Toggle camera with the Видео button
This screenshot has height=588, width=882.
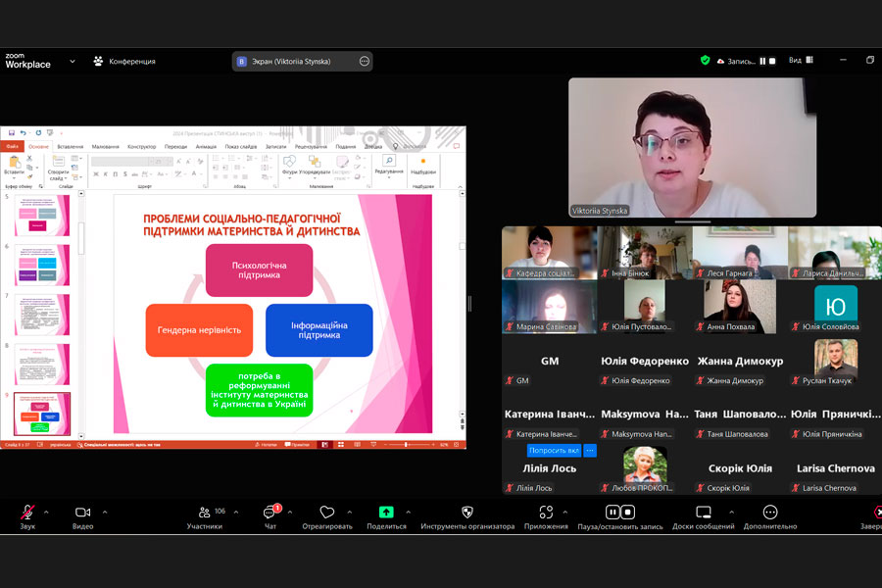(x=82, y=513)
